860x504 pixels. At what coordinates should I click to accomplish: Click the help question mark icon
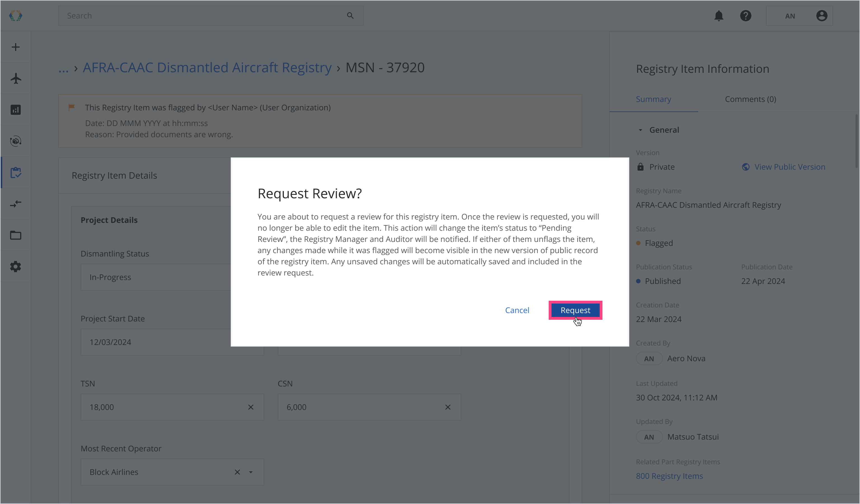(x=746, y=16)
